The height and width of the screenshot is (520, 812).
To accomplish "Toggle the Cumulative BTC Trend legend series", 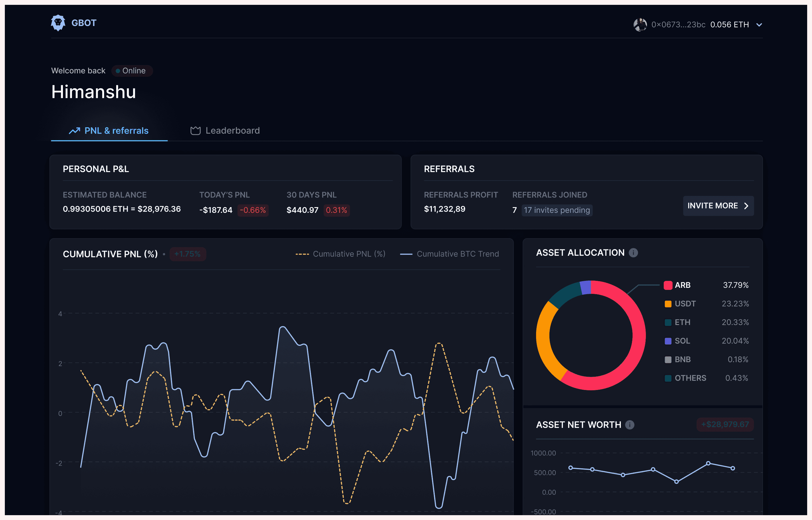I will pos(450,254).
